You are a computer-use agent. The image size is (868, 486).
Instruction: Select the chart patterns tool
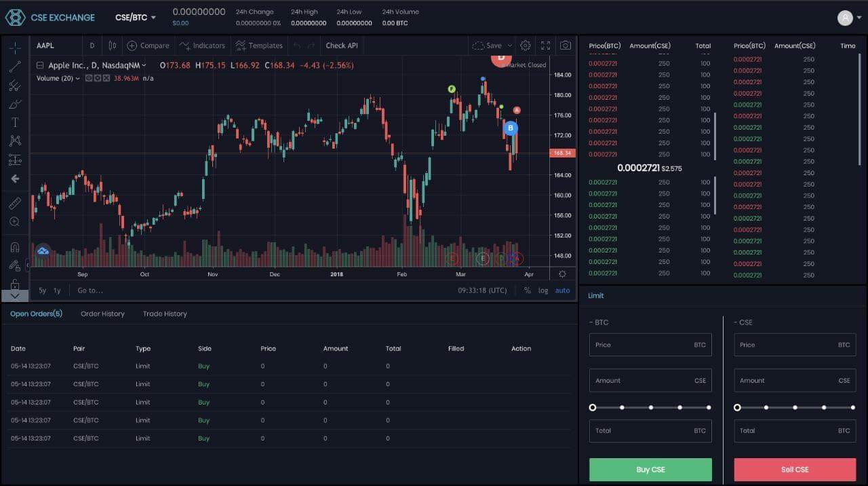click(x=15, y=141)
